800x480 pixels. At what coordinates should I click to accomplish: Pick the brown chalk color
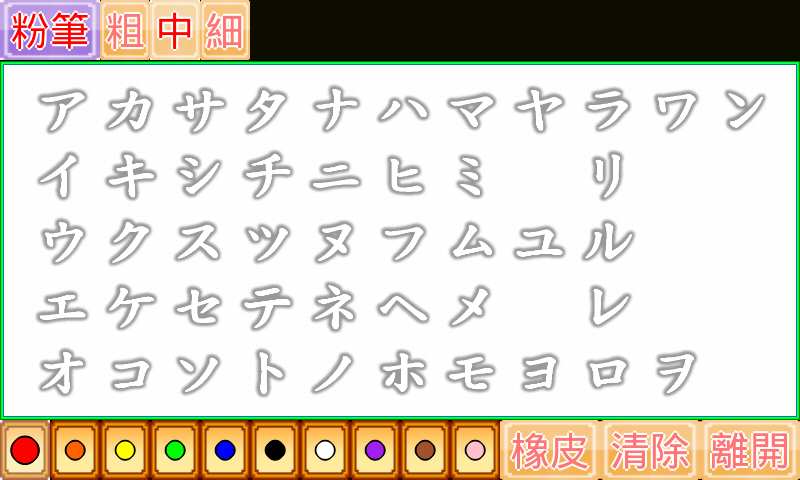pos(425,450)
